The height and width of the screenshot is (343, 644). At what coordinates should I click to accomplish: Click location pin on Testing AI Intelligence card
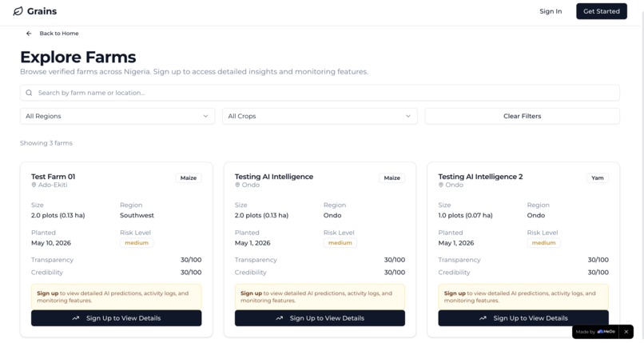[x=237, y=185]
